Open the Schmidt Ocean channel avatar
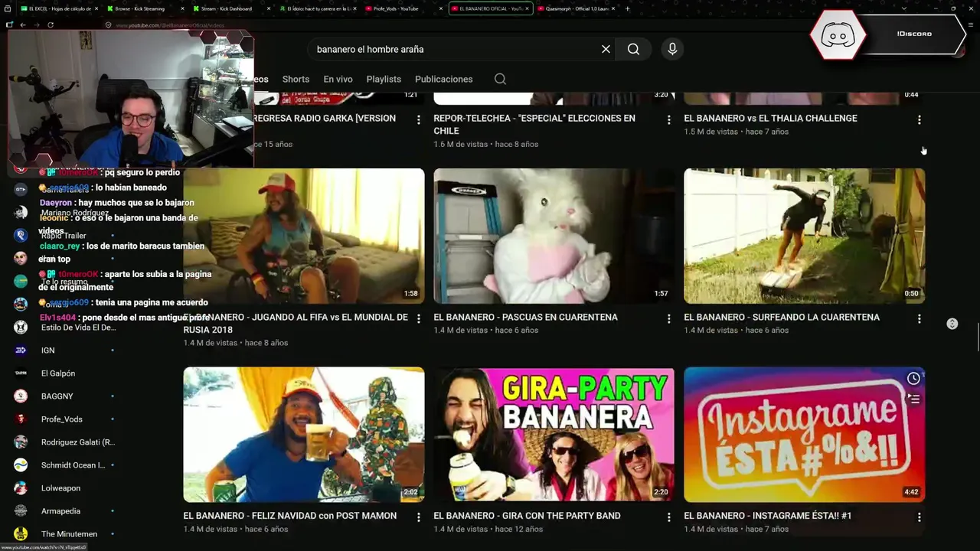980x551 pixels. pos(21,465)
